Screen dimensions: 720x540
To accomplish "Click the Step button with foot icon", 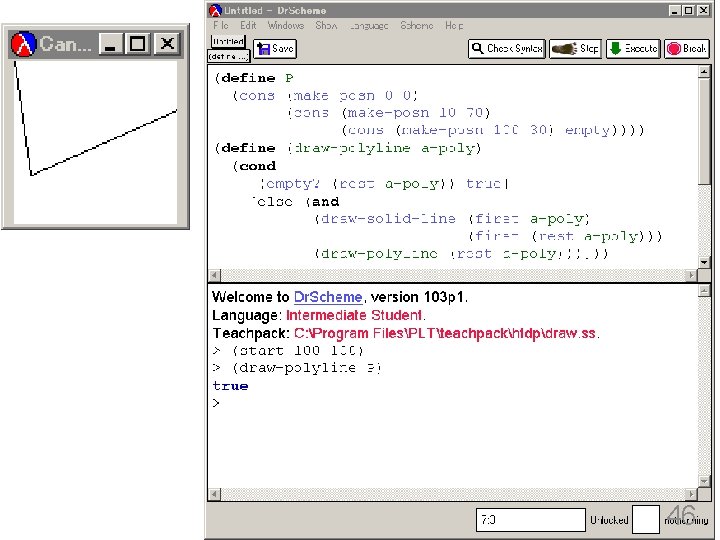I will [575, 49].
